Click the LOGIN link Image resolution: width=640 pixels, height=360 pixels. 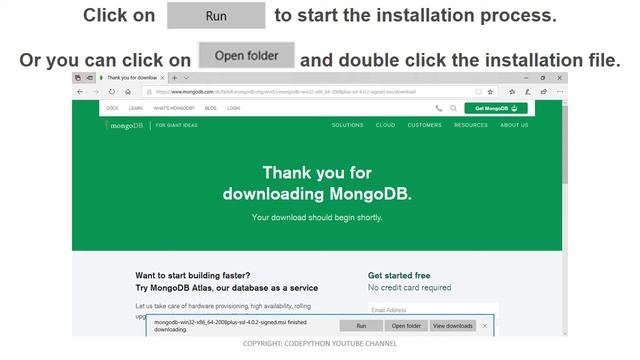(233, 108)
